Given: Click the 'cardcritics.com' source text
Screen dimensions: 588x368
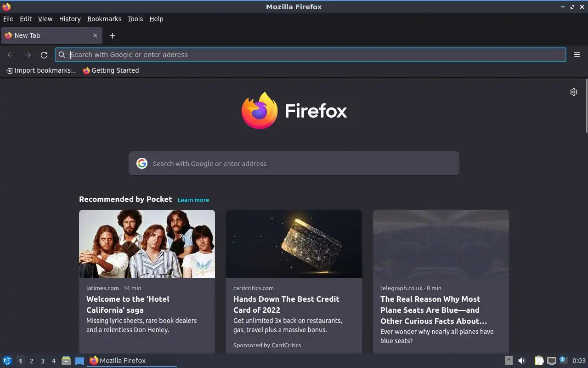Looking at the screenshot, I should [x=254, y=288].
